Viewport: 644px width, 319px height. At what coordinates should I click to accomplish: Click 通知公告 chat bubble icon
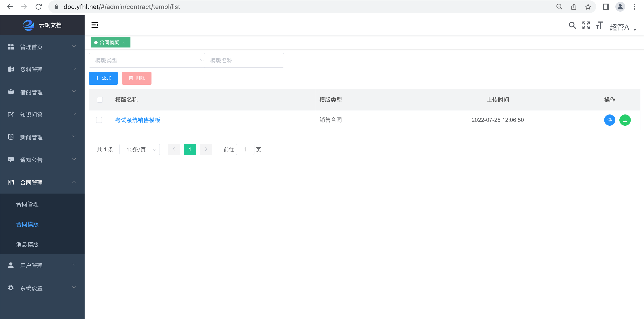click(11, 160)
